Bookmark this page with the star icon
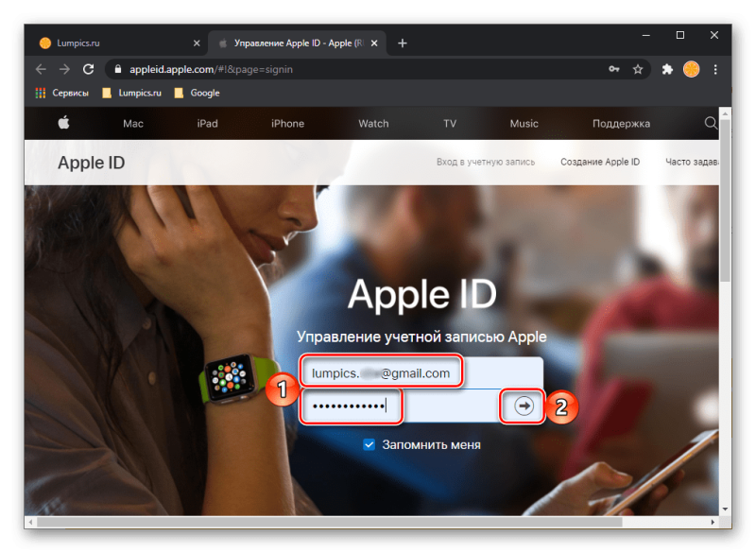Screen dimensions: 756x553 pyautogui.click(x=638, y=69)
